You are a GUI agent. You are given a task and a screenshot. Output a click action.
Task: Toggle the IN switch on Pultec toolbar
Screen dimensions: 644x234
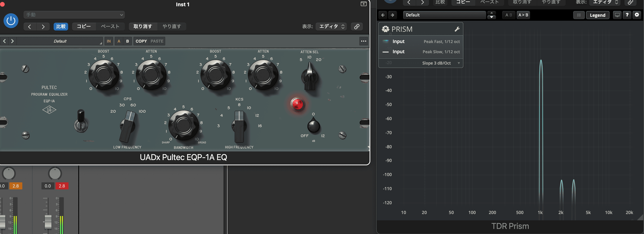(109, 41)
